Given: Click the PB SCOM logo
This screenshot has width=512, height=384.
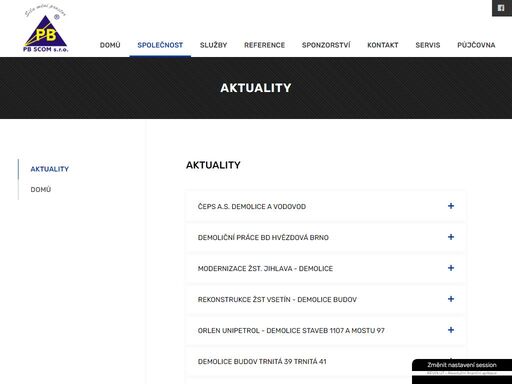Looking at the screenshot, I should 46,29.
